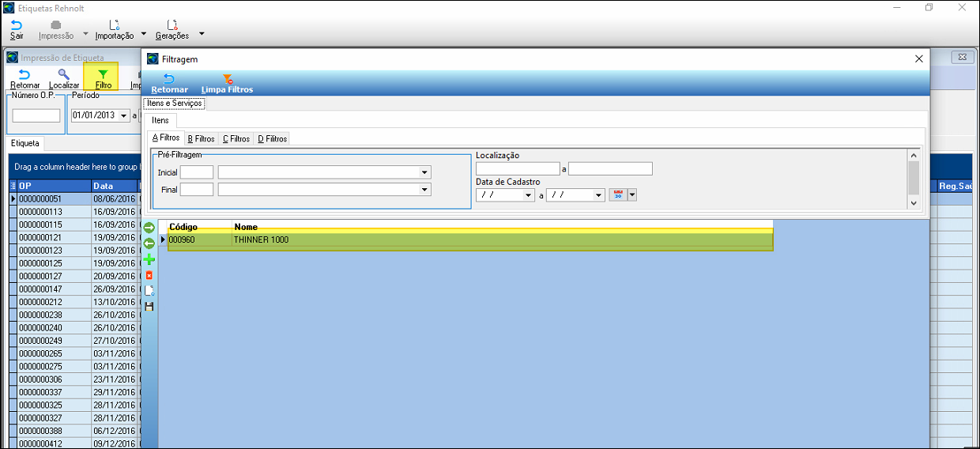The image size is (980, 449).
Task: Click Retornar in the Filtragem dialog
Action: tap(169, 83)
